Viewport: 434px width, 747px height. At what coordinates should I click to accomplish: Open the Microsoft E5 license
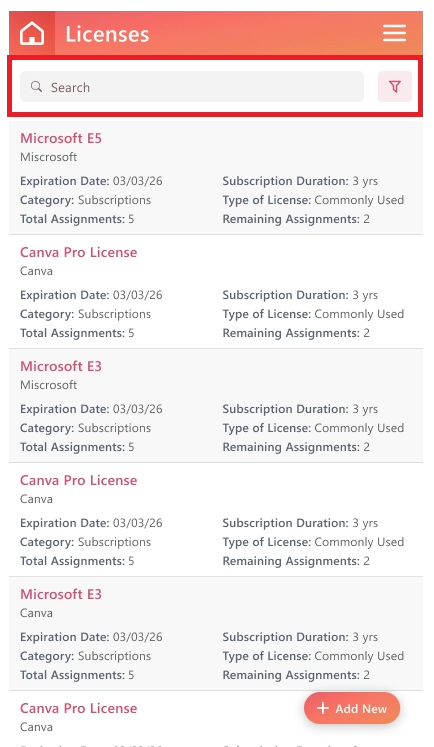(x=61, y=138)
